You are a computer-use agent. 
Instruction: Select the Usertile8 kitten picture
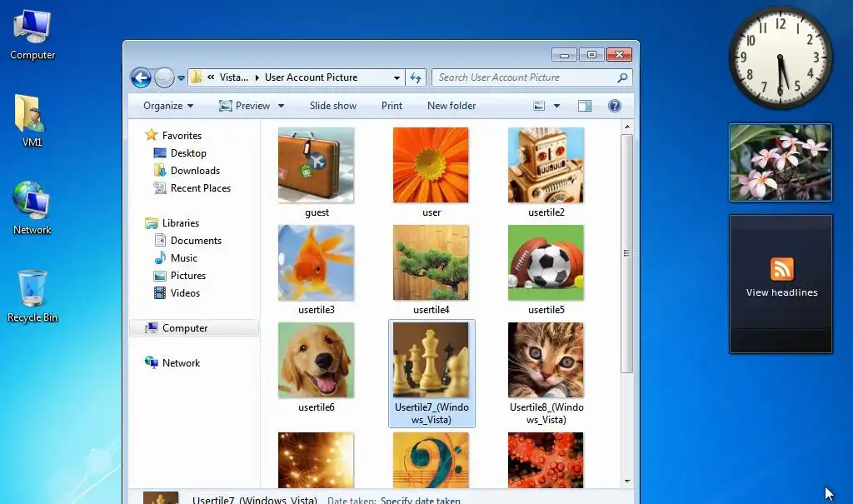[x=546, y=361]
